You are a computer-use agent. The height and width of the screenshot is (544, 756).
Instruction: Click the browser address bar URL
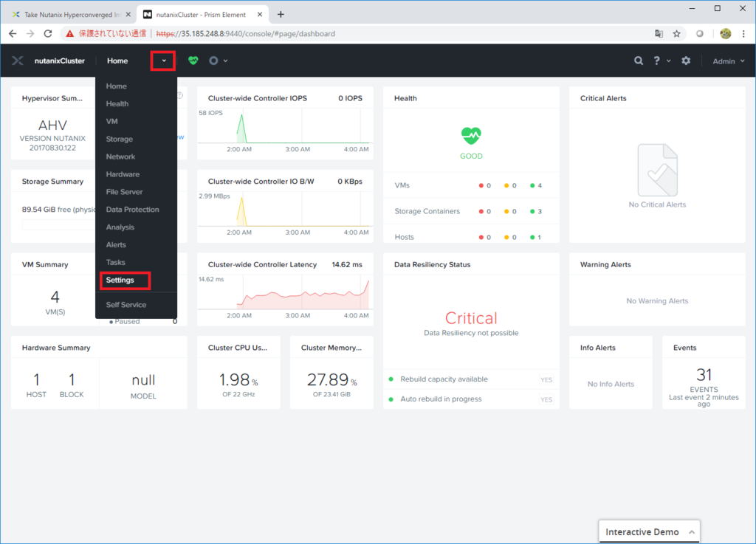click(x=245, y=34)
